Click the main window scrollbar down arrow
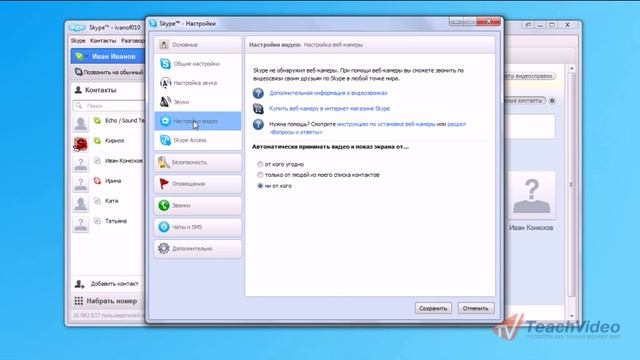 tap(571, 316)
